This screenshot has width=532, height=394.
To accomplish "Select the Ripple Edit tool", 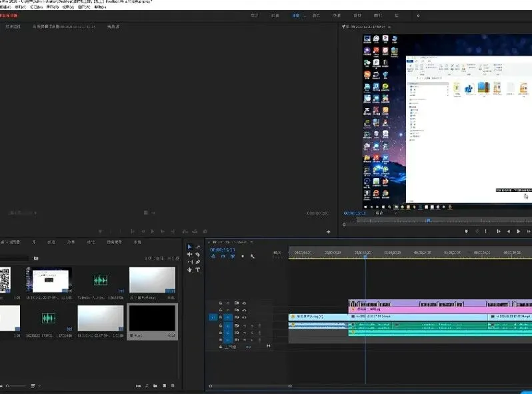I will point(189,255).
